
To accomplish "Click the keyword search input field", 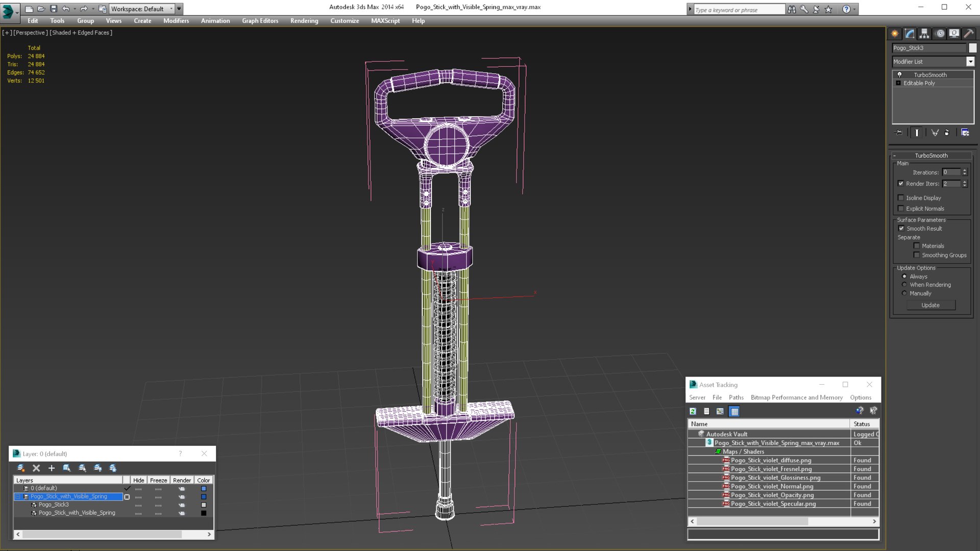I will pos(739,10).
